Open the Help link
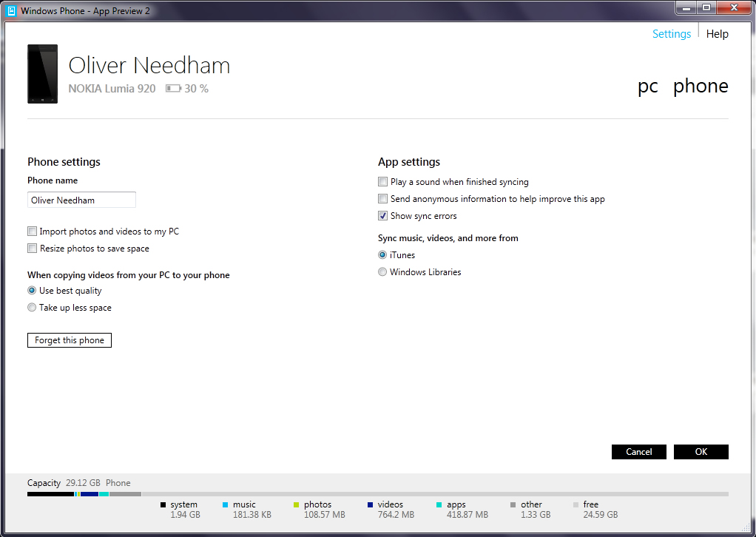The image size is (756, 537). [x=717, y=34]
